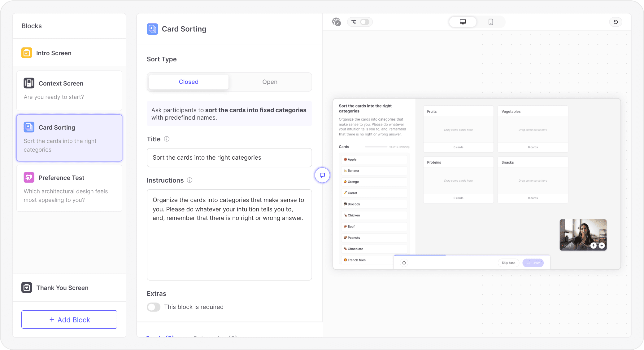This screenshot has height=350, width=644.
Task: Click the microphone icon on video thumbnail
Action: pyautogui.click(x=593, y=246)
